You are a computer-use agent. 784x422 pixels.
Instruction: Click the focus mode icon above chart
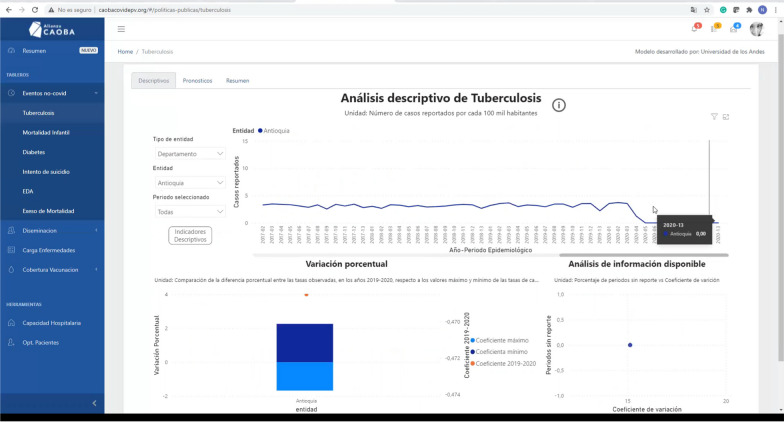pyautogui.click(x=726, y=117)
